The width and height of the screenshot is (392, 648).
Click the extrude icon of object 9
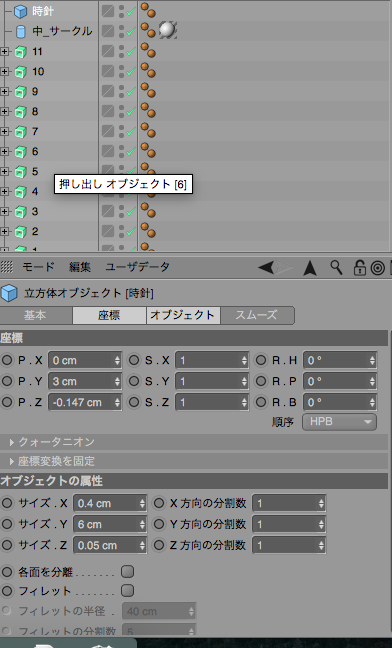[21, 92]
